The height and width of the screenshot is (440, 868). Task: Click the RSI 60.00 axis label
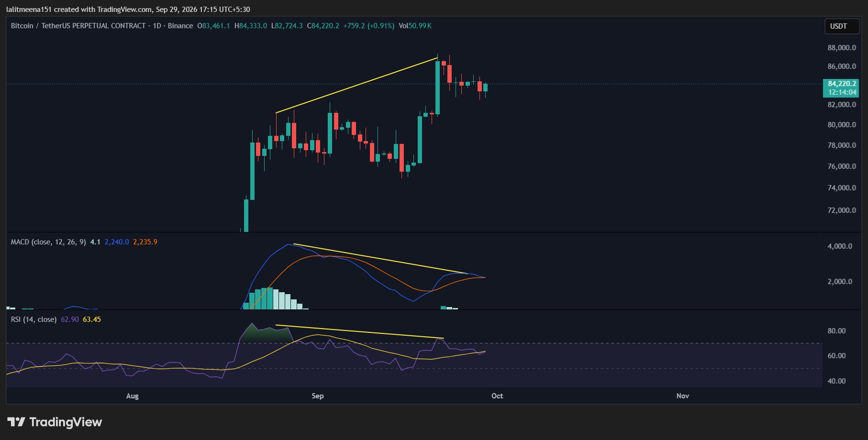tap(837, 356)
